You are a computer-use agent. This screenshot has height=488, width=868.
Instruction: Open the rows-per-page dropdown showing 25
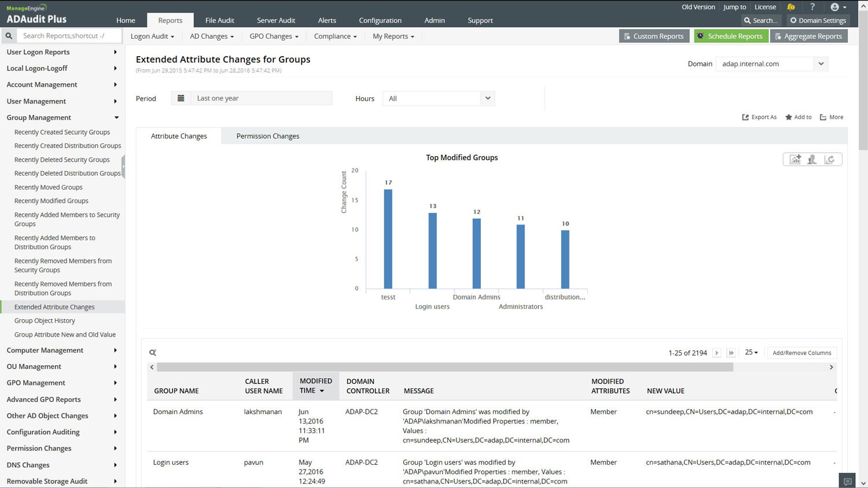click(x=751, y=353)
